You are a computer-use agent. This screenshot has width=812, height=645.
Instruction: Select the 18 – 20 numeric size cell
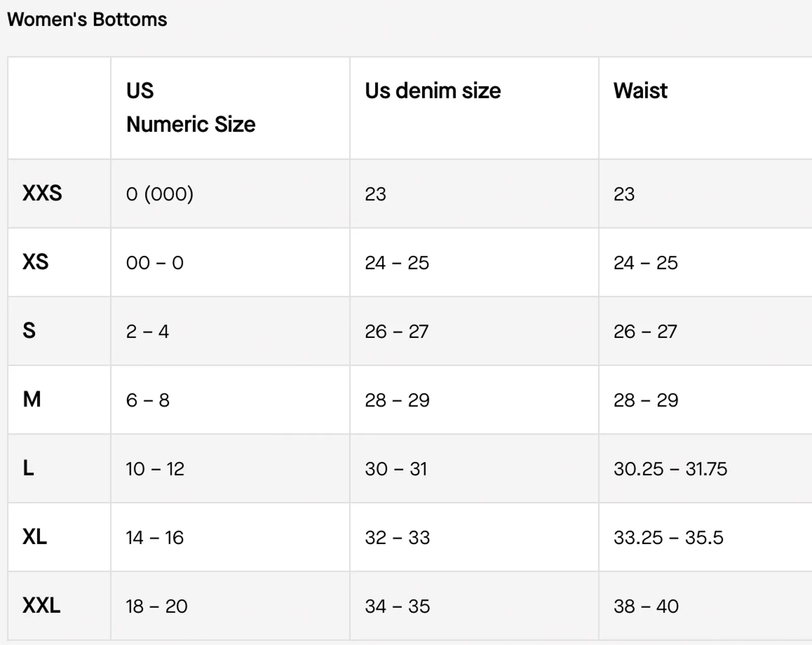pyautogui.click(x=157, y=606)
